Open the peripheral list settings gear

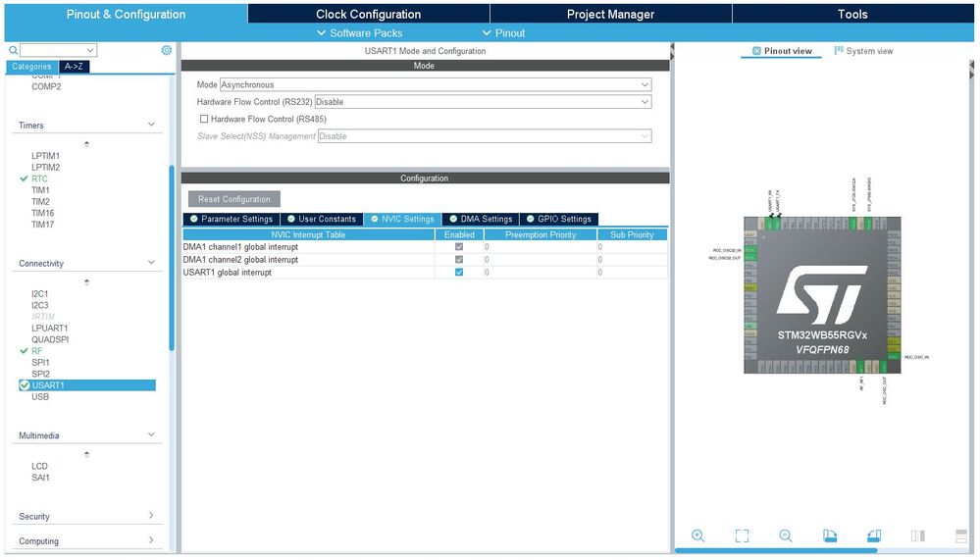(x=166, y=50)
